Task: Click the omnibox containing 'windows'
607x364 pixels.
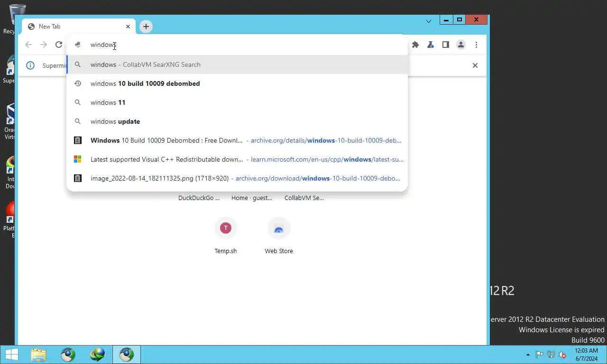Action: click(237, 45)
